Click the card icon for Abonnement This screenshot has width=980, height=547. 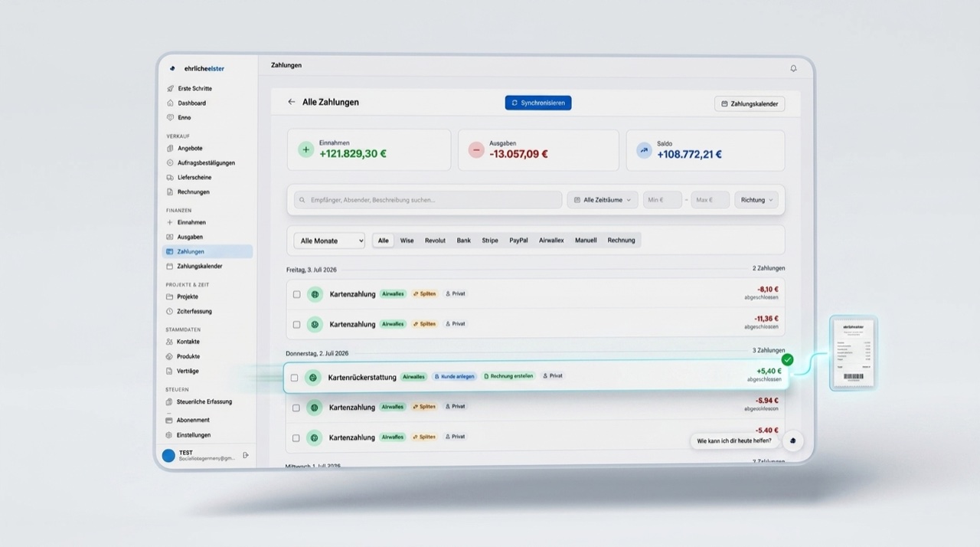170,420
